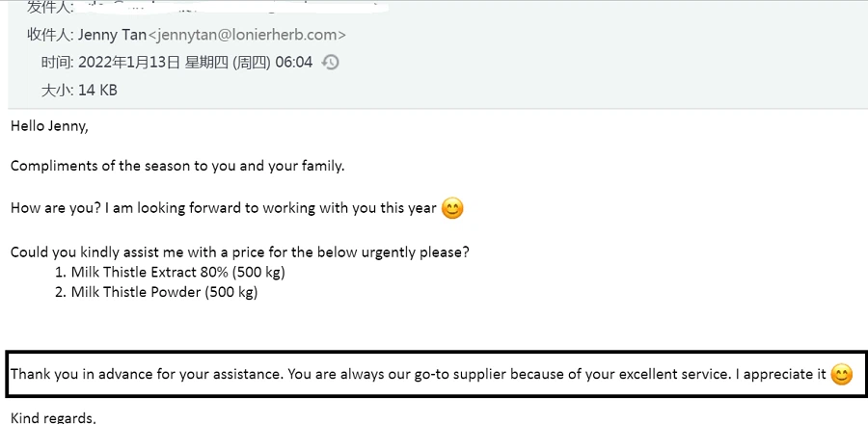
Task: Click the smiley emoji after "this year"
Action: tap(452, 209)
